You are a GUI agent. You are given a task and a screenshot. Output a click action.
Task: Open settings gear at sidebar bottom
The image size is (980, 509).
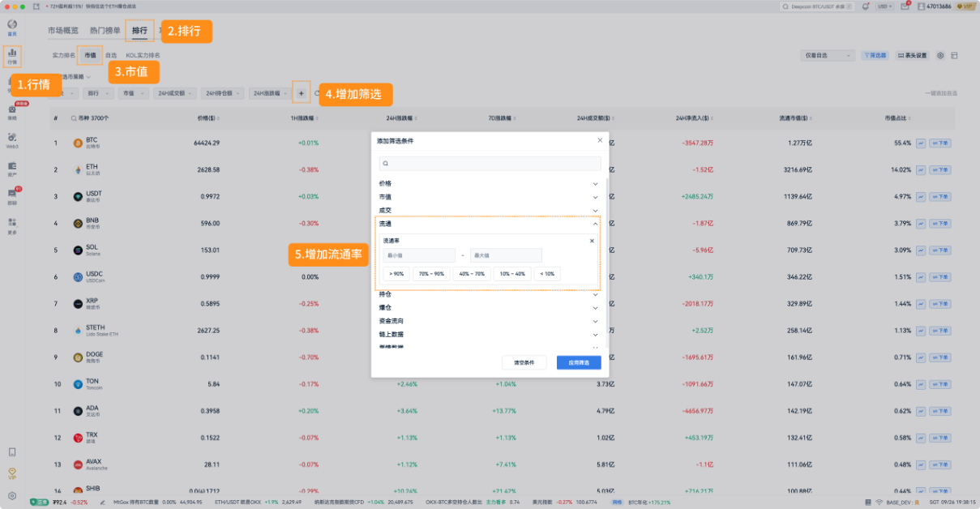pos(12,495)
